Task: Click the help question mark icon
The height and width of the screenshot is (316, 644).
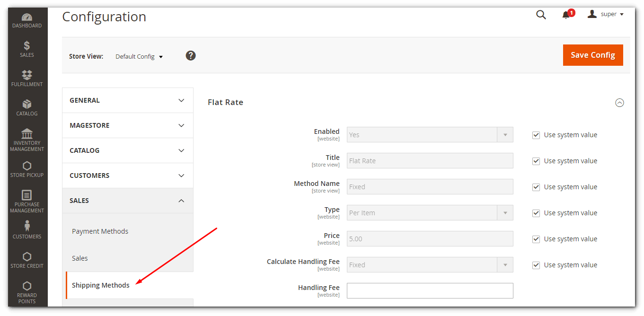Action: coord(191,56)
